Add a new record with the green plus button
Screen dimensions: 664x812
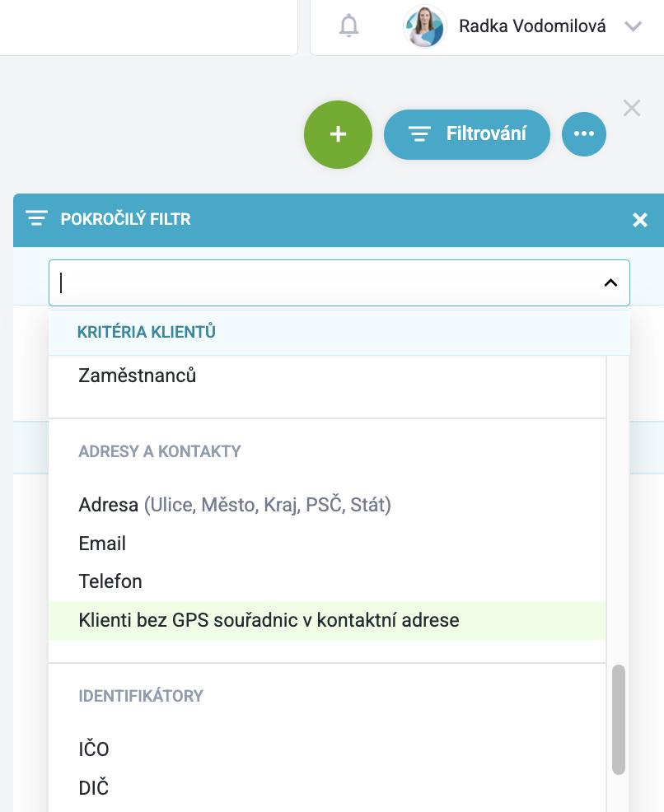point(338,134)
